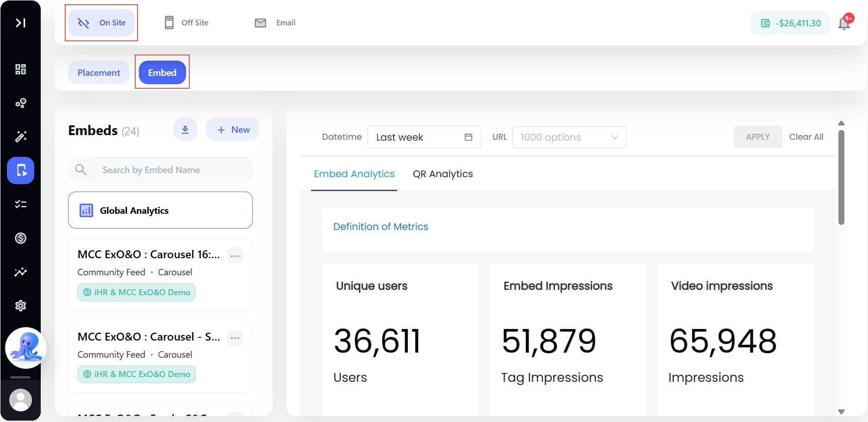The width and height of the screenshot is (868, 422).
Task: Click the APPLY filter button
Action: point(758,137)
